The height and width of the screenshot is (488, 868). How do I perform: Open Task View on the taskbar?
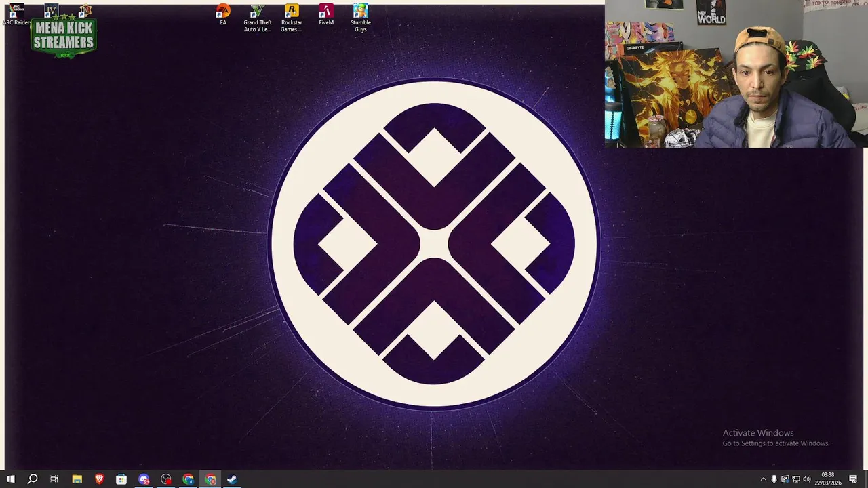click(54, 479)
